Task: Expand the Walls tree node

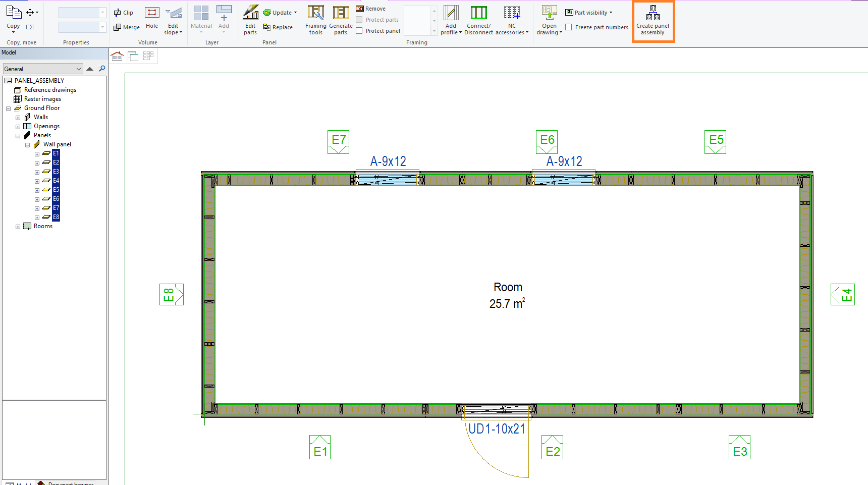Action: [18, 118]
